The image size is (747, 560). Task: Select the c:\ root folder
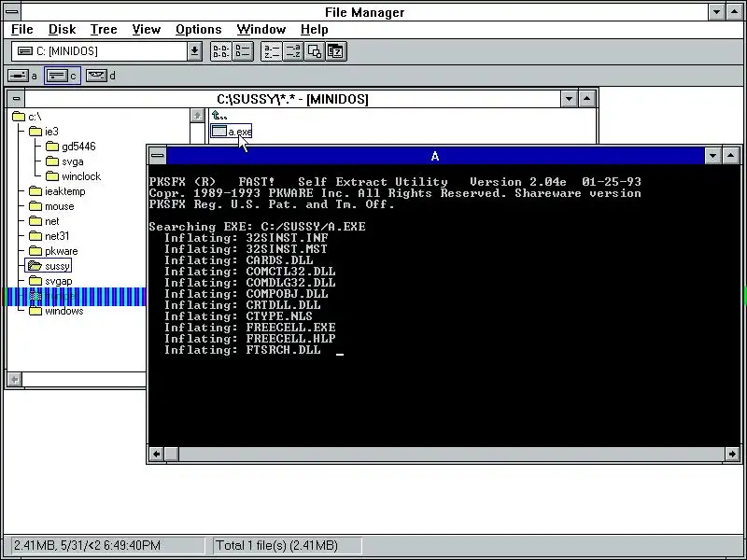(27, 117)
